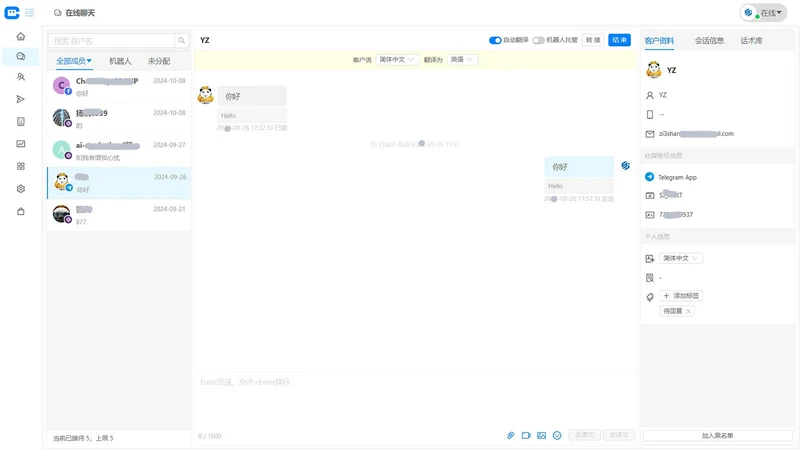
Task: Select the 会话信息 tab
Action: click(709, 40)
